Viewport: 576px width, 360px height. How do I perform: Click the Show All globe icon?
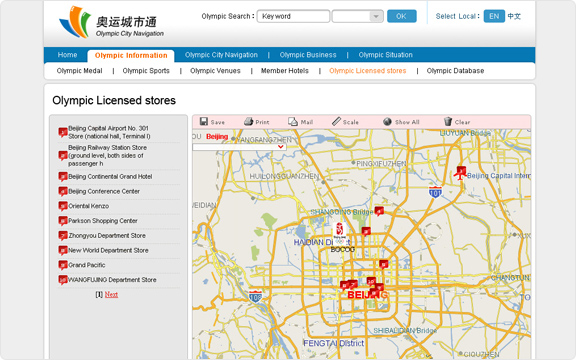387,122
